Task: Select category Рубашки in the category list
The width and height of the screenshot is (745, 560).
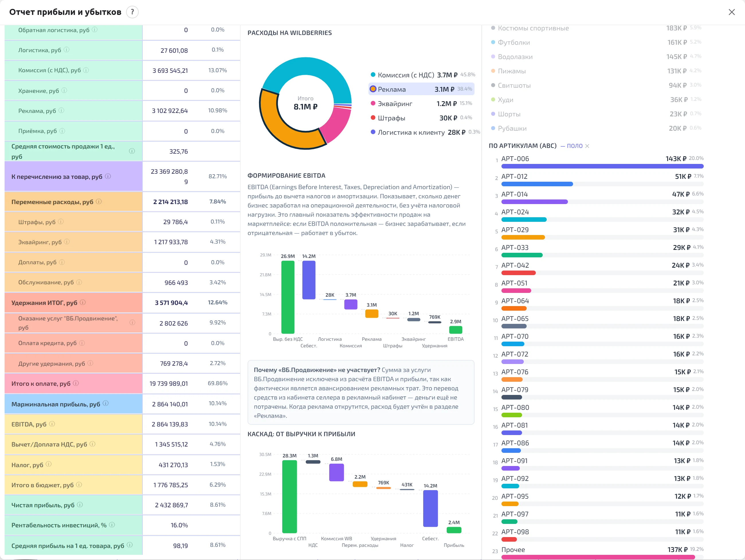Action: (x=596, y=128)
